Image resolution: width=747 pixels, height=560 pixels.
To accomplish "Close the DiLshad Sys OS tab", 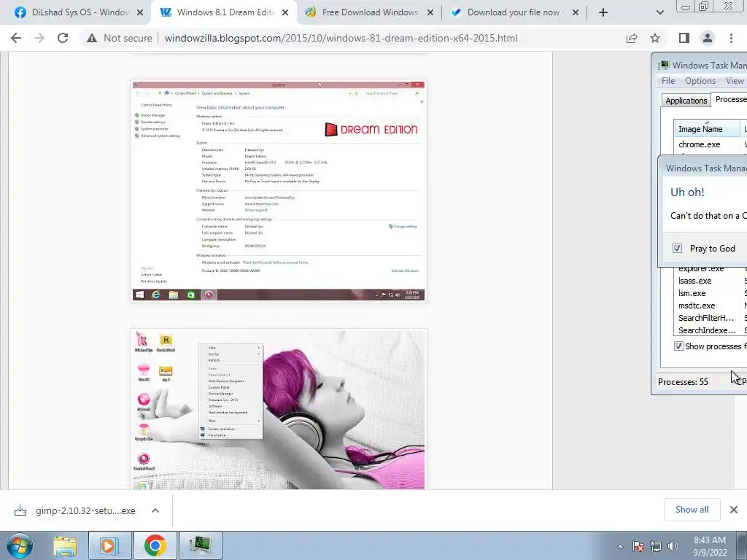I will tap(140, 12).
